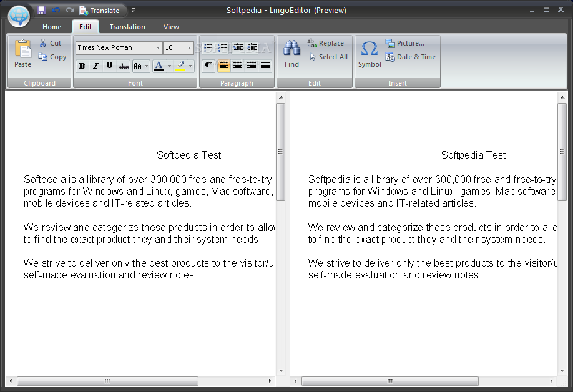This screenshot has width=573, height=392.
Task: Toggle Strikethrough formatting
Action: tap(124, 66)
